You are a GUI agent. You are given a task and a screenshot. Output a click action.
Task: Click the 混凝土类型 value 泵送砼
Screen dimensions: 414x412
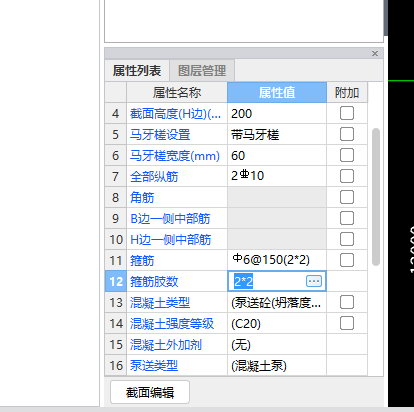(x=277, y=302)
